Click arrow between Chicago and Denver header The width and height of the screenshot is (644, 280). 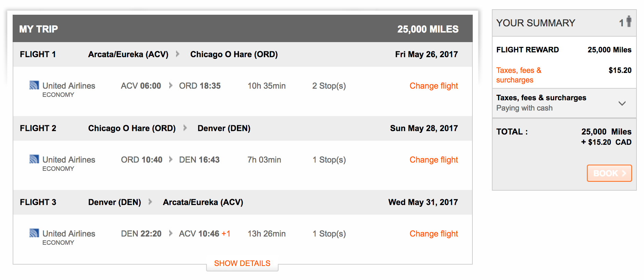click(x=185, y=128)
